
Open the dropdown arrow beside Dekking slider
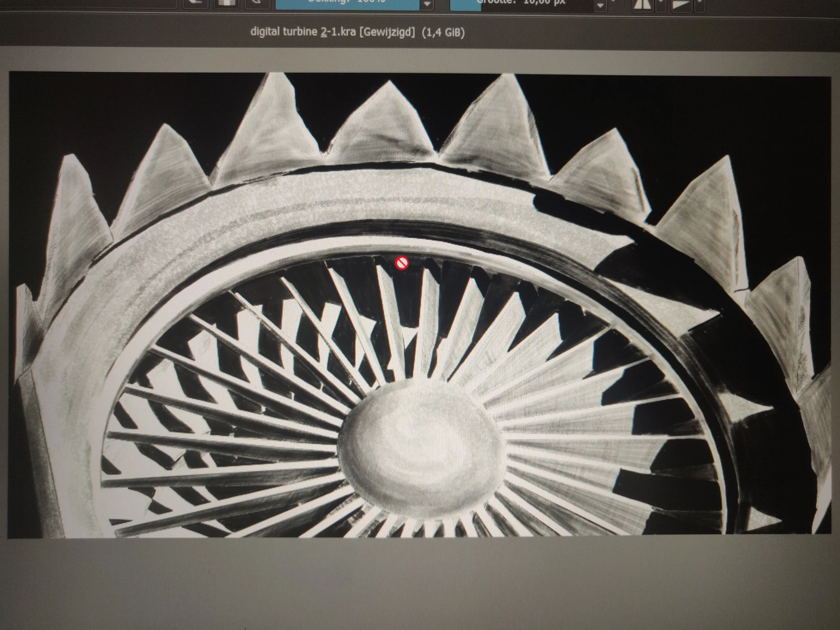pyautogui.click(x=428, y=5)
